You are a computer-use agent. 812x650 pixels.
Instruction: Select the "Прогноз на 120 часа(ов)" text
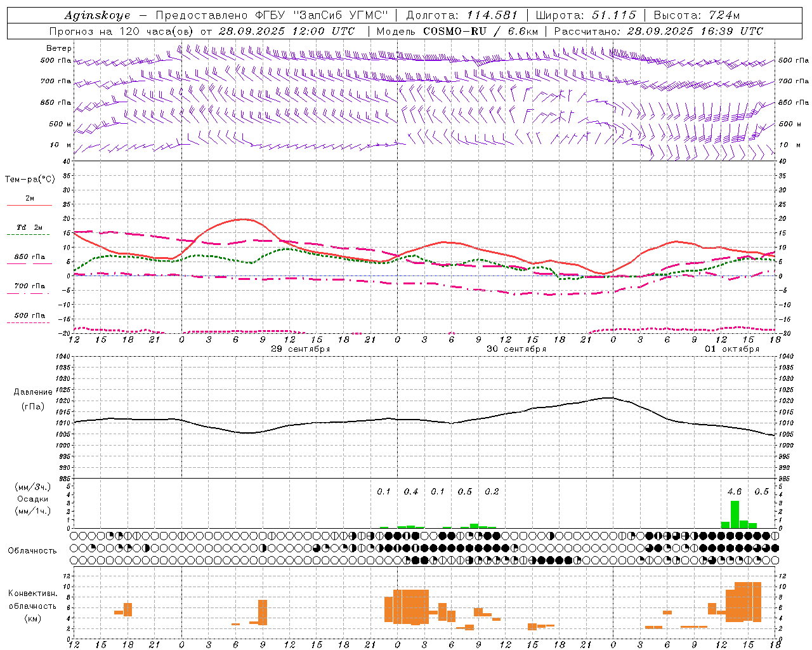[x=122, y=31]
